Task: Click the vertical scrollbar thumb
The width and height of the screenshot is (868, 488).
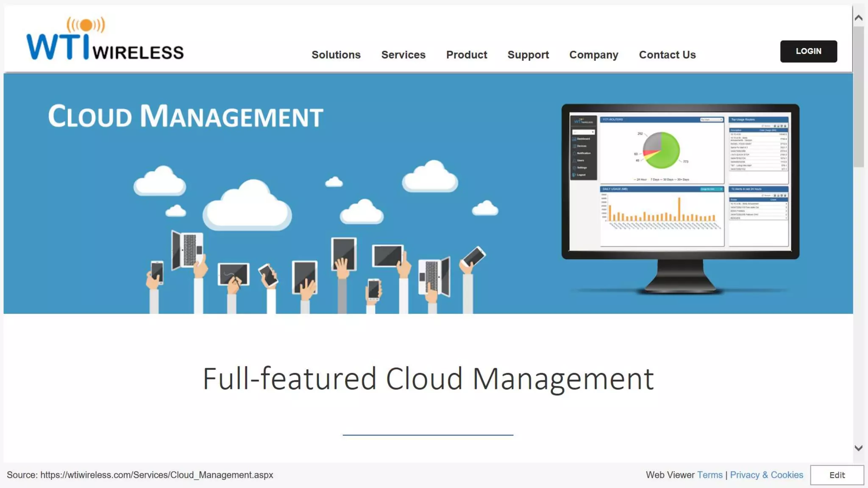Action: (x=859, y=97)
